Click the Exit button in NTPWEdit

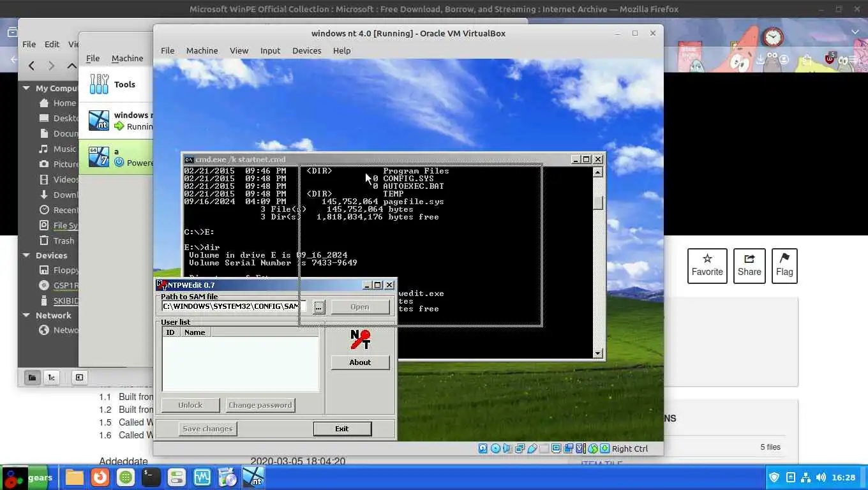coord(342,429)
